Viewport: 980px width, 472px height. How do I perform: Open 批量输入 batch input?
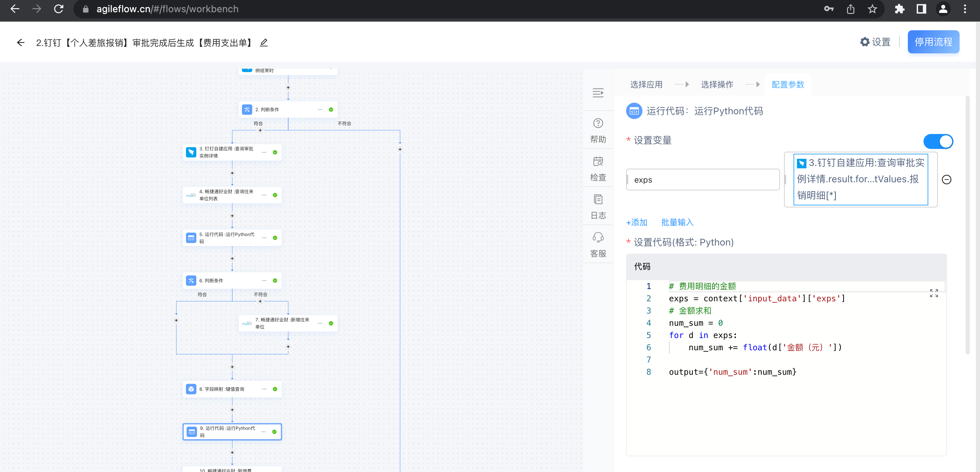click(x=677, y=222)
